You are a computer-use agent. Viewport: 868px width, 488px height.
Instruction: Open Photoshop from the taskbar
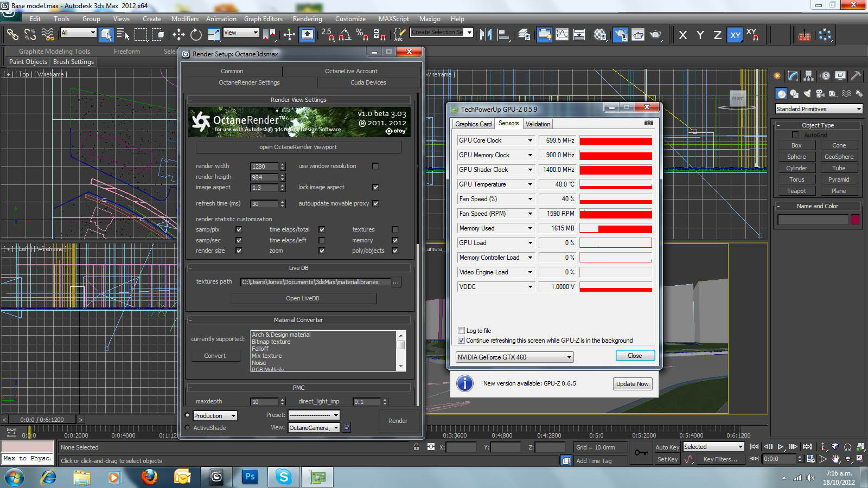(250, 477)
